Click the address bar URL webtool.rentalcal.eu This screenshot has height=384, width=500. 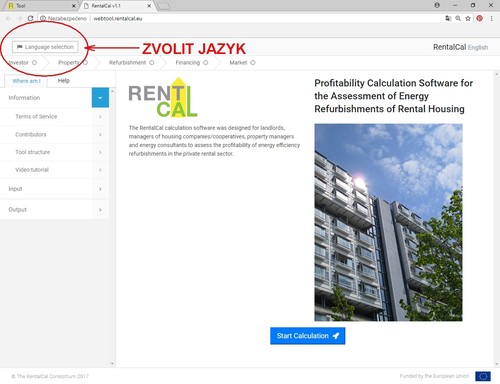point(118,18)
